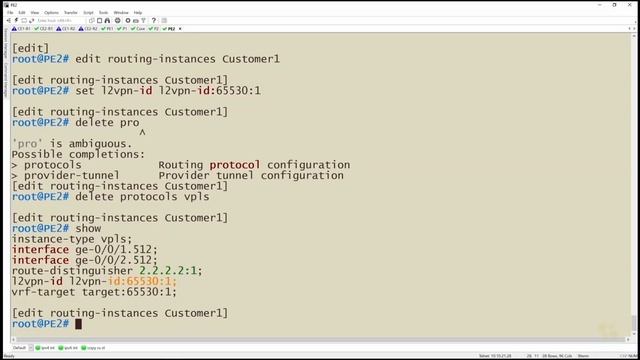Switch to the CE2-R1 session tab

[x=44, y=29]
